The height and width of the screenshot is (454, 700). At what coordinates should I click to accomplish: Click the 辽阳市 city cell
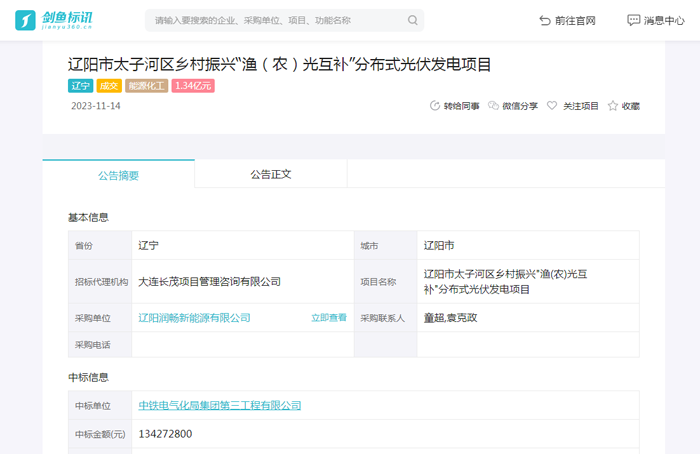[x=528, y=246]
